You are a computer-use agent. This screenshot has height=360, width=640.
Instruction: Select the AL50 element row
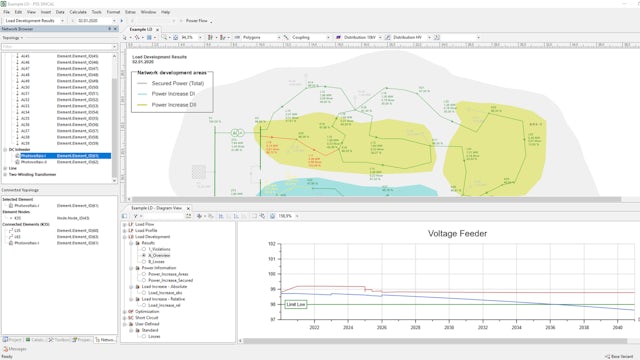pyautogui.click(x=59, y=87)
